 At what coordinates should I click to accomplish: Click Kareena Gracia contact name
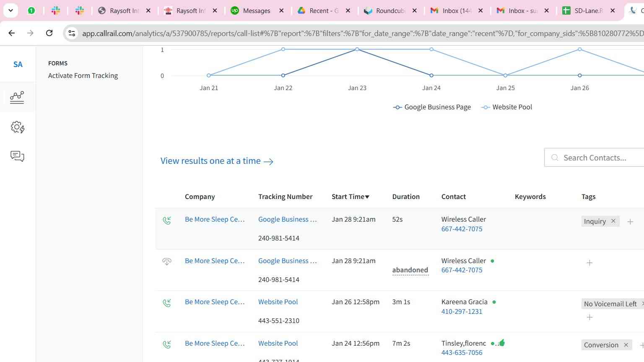point(464,302)
